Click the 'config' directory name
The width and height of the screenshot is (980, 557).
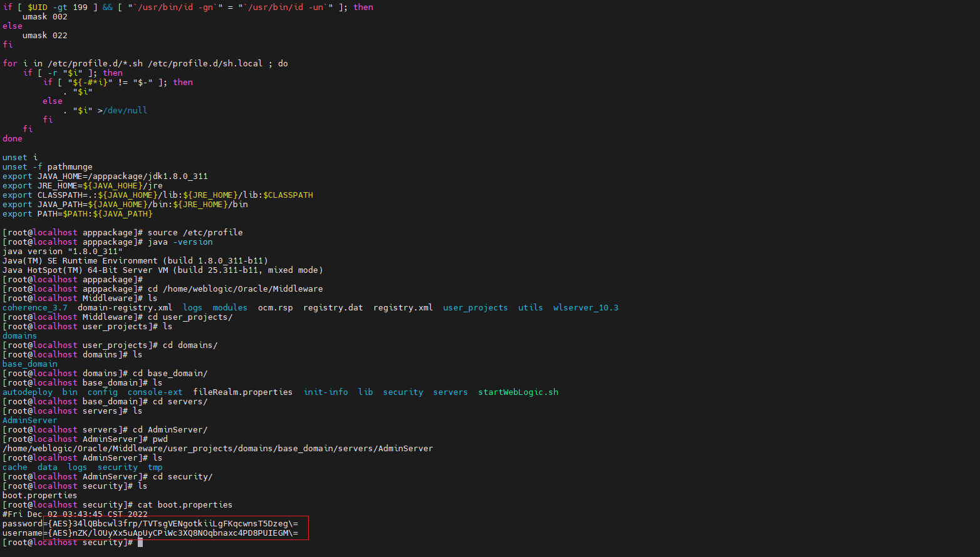pos(103,392)
